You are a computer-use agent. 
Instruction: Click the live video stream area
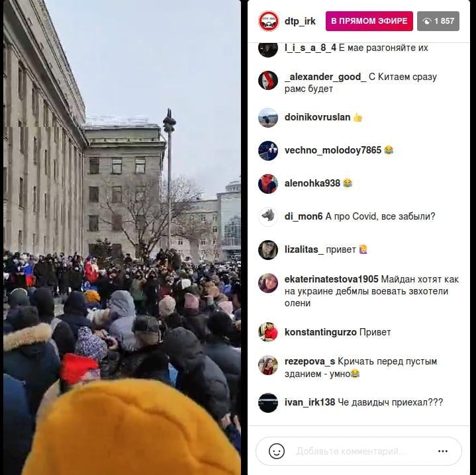122,237
